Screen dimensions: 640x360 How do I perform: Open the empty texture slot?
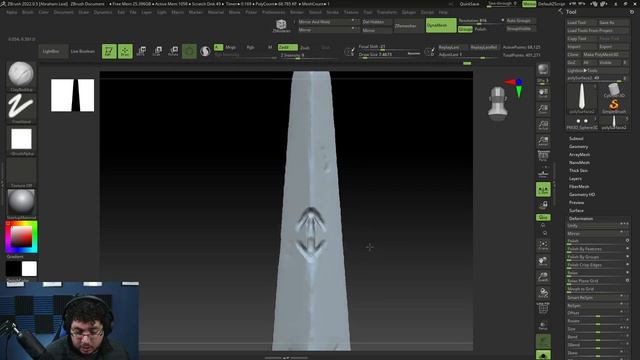tap(21, 171)
